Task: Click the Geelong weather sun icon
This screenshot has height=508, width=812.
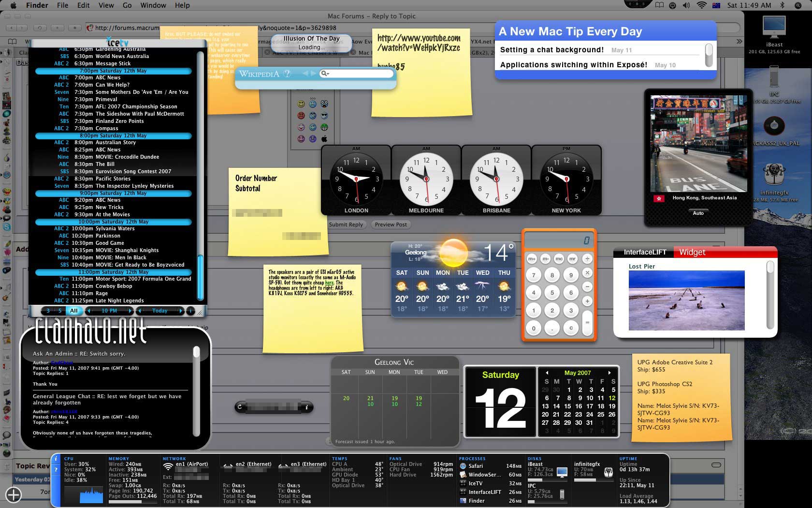Action: tap(453, 252)
